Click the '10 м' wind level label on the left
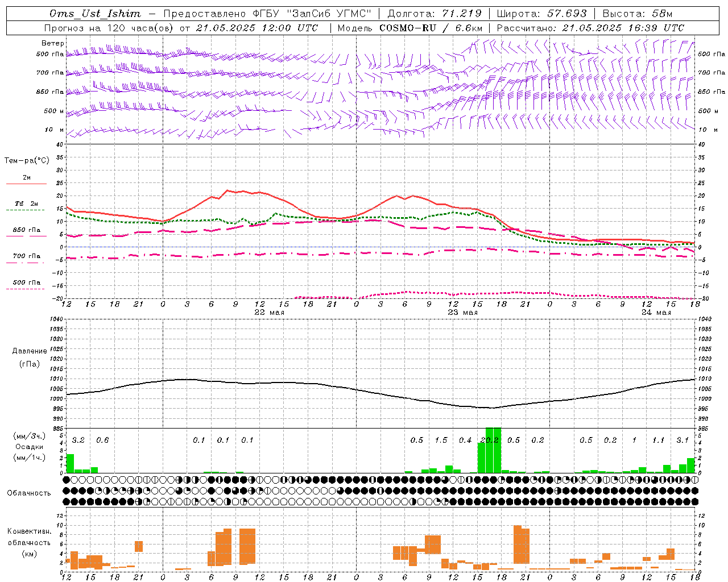The height and width of the screenshot is (582, 728). (55, 130)
